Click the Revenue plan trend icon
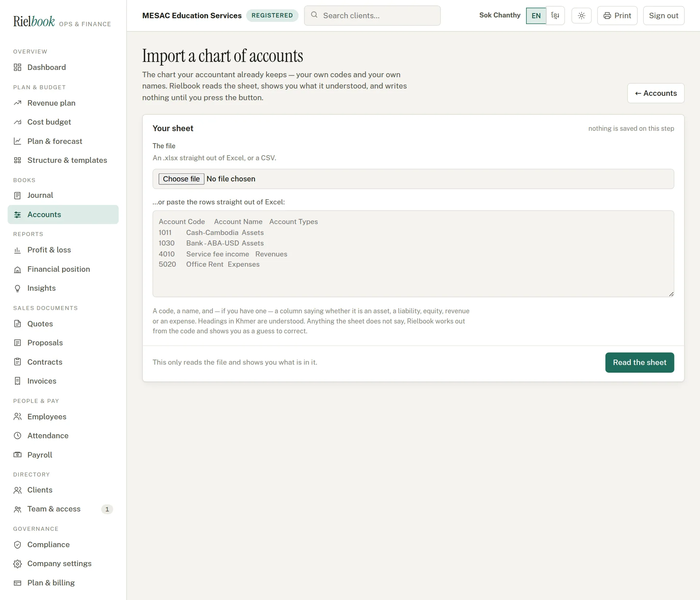700x600 pixels. pyautogui.click(x=17, y=103)
